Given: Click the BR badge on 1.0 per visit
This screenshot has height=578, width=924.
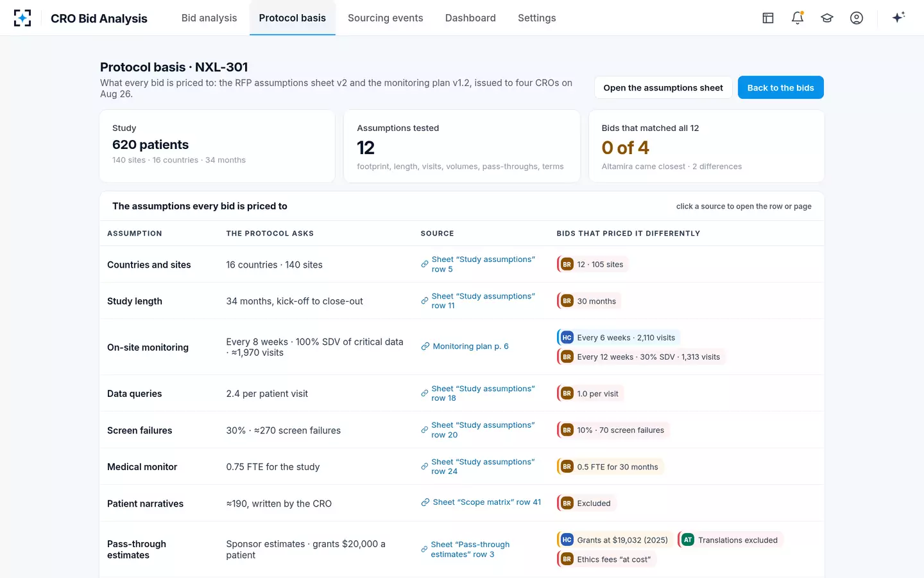Looking at the screenshot, I should tap(567, 394).
